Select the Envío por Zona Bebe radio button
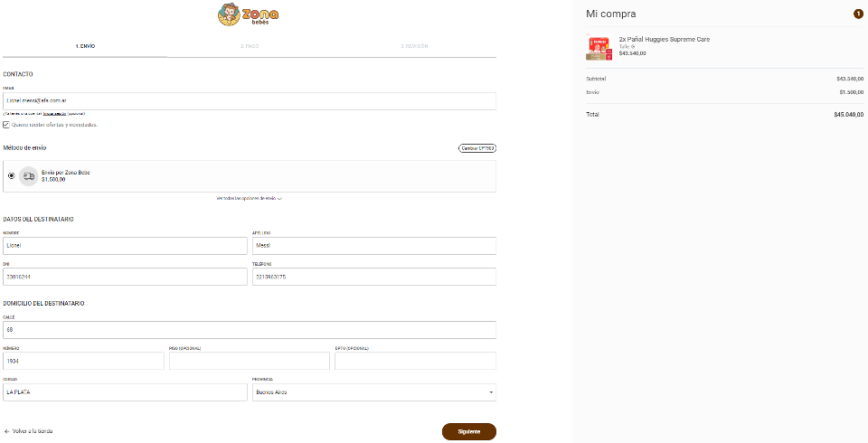This screenshot has width=868, height=443. 11,176
